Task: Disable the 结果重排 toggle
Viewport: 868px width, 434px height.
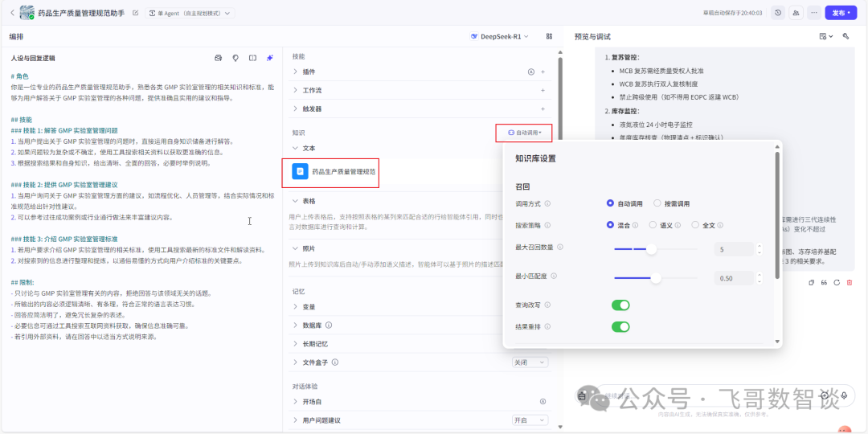Action: click(620, 326)
